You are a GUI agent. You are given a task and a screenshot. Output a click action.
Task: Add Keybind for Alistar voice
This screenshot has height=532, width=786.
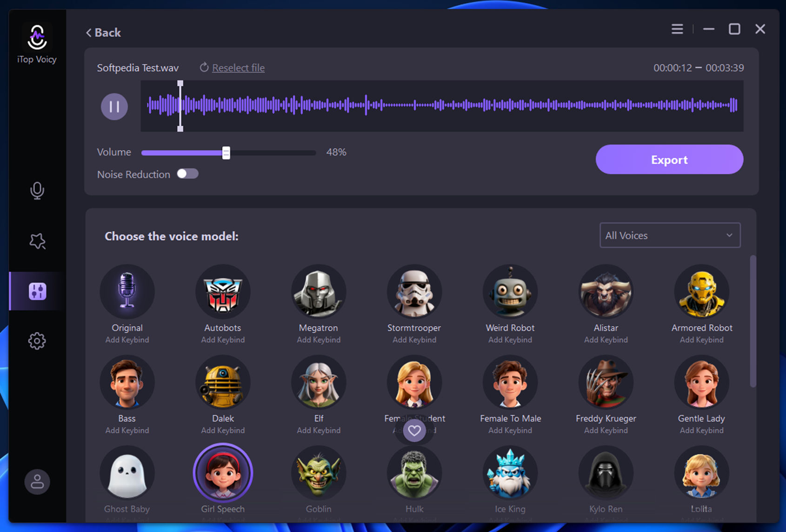click(x=606, y=340)
